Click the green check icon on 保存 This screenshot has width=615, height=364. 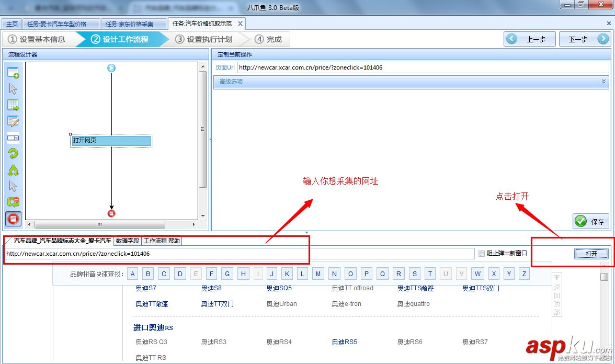coord(580,221)
